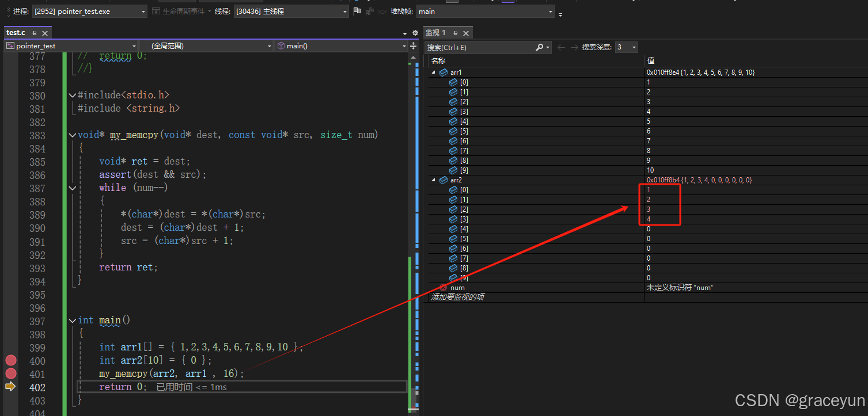The width and height of the screenshot is (868, 416).
Task: Click the arr2 variable cube icon
Action: coord(444,180)
